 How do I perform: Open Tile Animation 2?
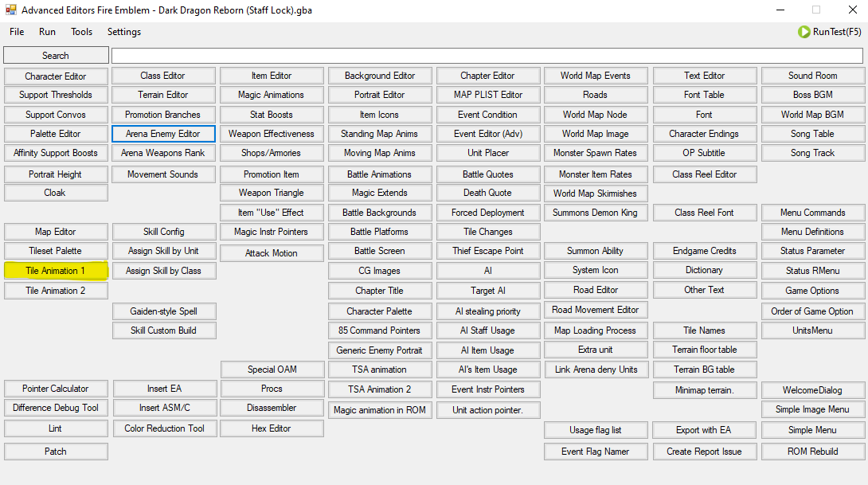(56, 291)
